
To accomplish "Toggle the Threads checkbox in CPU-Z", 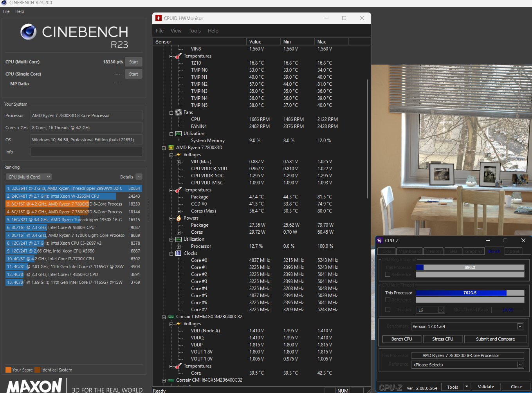I will click(388, 310).
